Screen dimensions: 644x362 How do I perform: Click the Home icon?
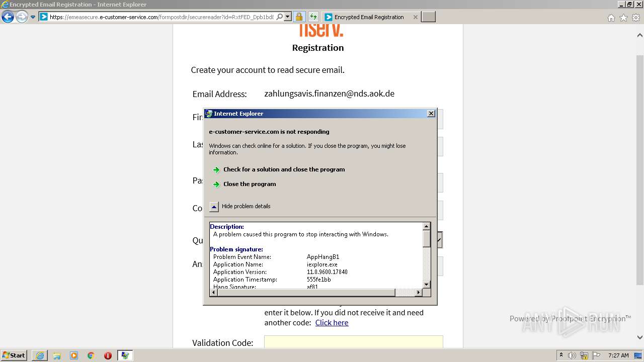coord(611,18)
